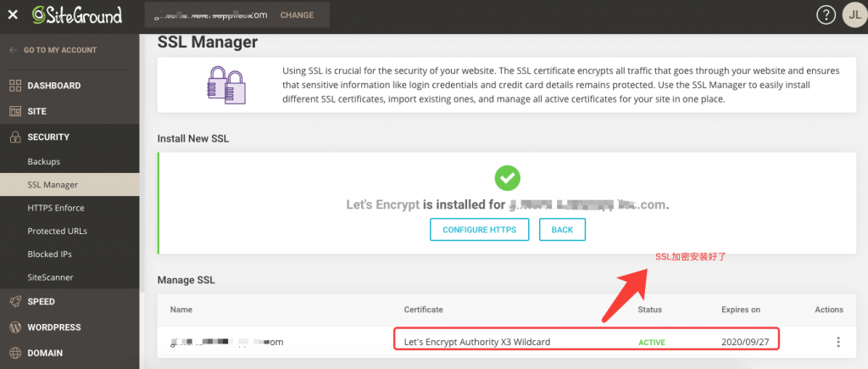Click the ACTIVE status label
The image size is (868, 369).
point(652,343)
